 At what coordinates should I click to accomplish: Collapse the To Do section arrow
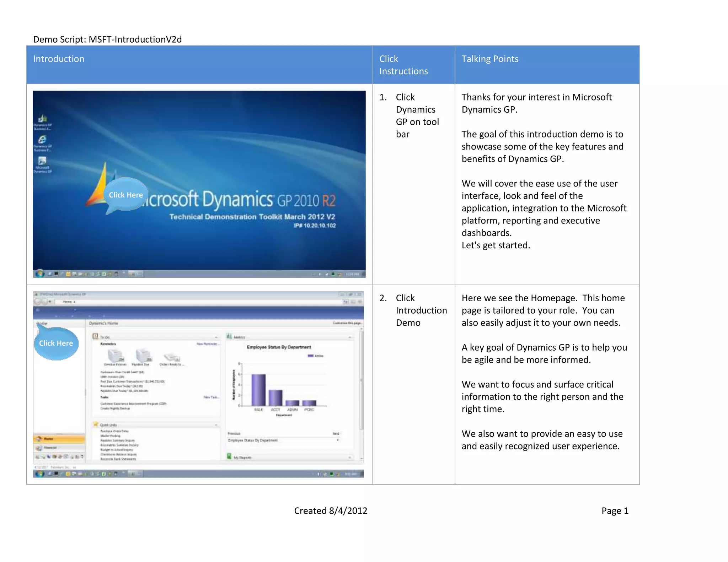[216, 337]
